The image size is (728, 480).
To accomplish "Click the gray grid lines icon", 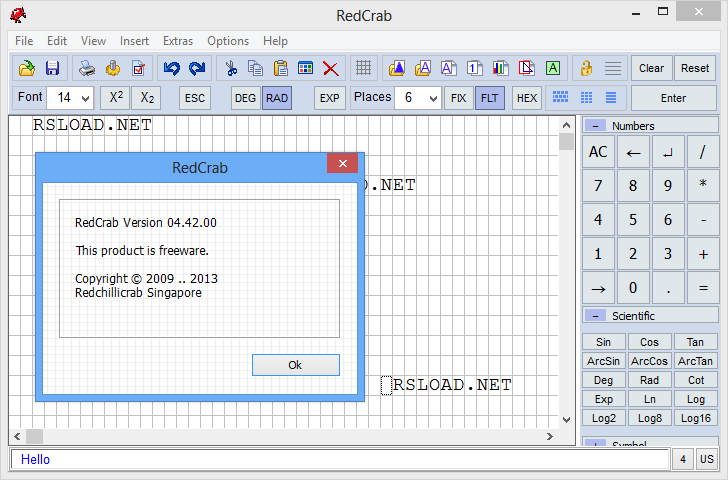I will [x=364, y=68].
